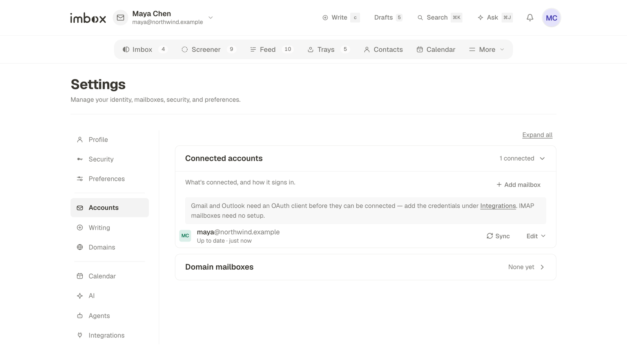Image resolution: width=627 pixels, height=364 pixels.
Task: Open Integrations in the settings sidebar
Action: point(110,335)
